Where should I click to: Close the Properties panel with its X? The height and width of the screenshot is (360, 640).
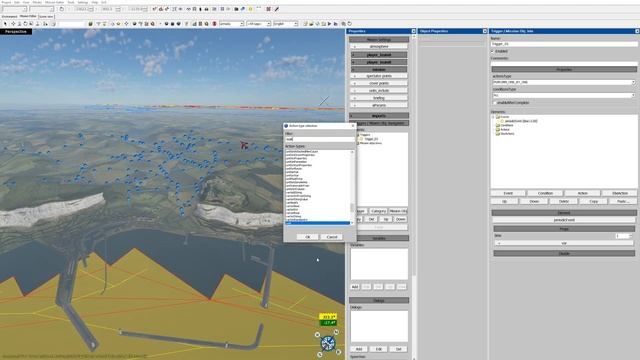point(413,31)
